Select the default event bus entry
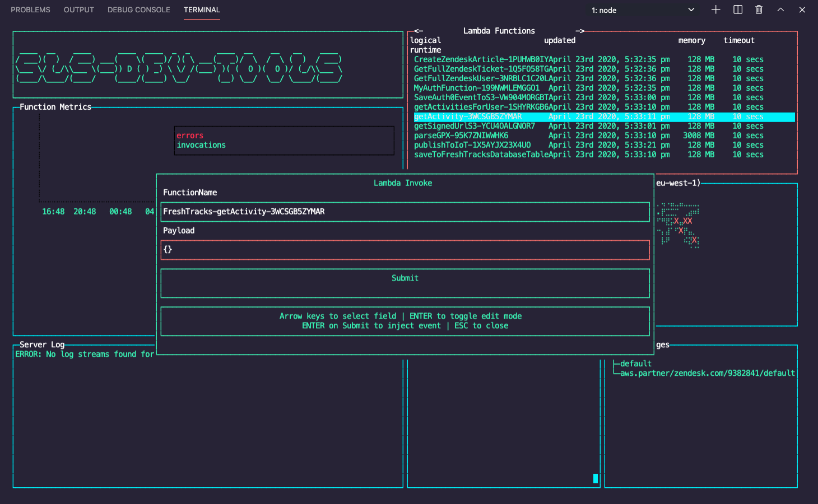 pyautogui.click(x=635, y=363)
